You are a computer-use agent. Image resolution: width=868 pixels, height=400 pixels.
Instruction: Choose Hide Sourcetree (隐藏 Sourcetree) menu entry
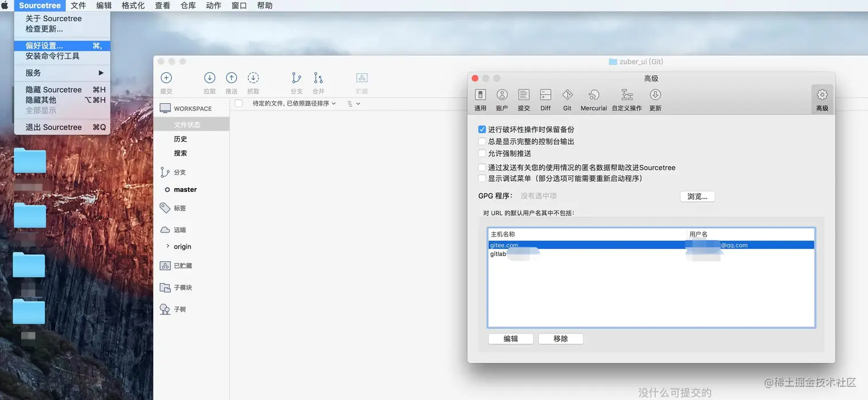click(63, 90)
